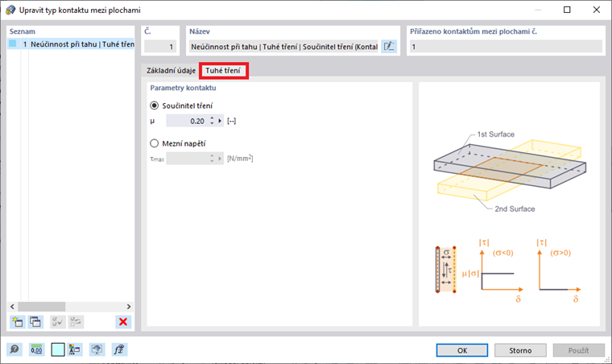The image size is (612, 364).
Task: Select list row Neúčinnost při tahu
Action: (71, 44)
